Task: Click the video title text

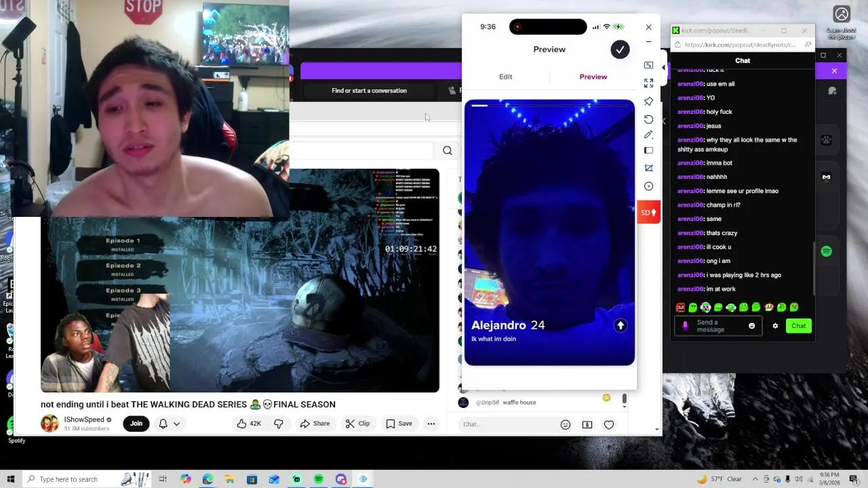Action: coord(188,405)
